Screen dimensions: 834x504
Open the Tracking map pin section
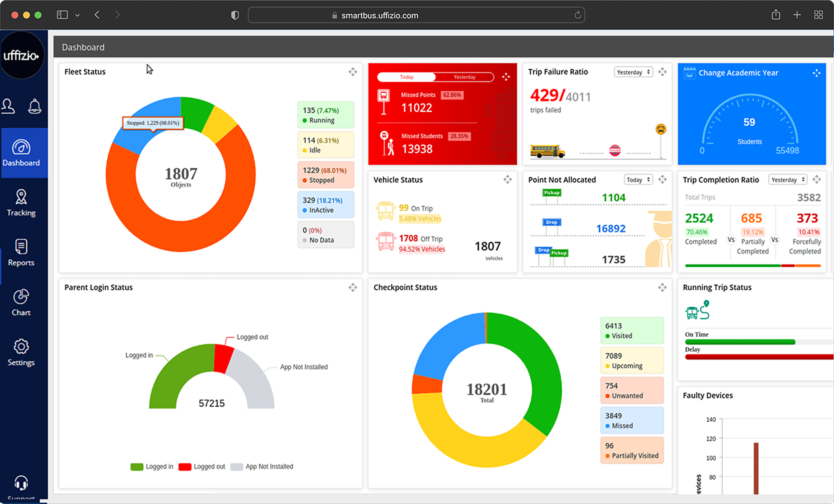[x=21, y=203]
